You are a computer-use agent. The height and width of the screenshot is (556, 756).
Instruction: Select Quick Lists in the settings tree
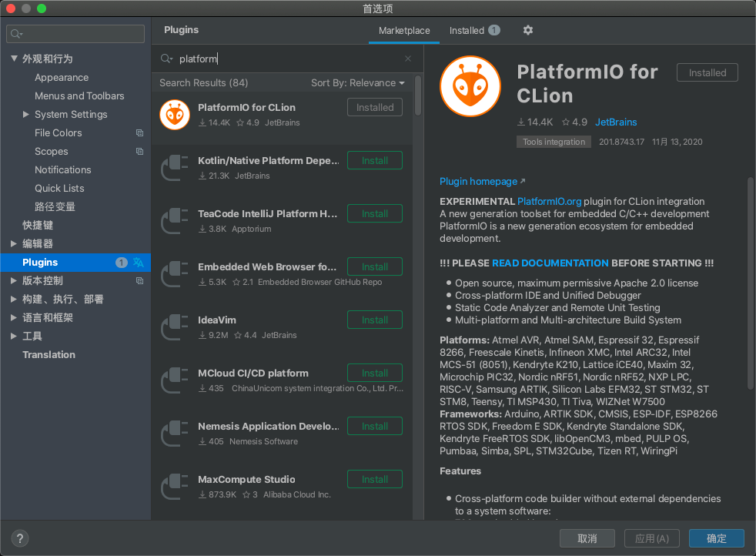(59, 188)
